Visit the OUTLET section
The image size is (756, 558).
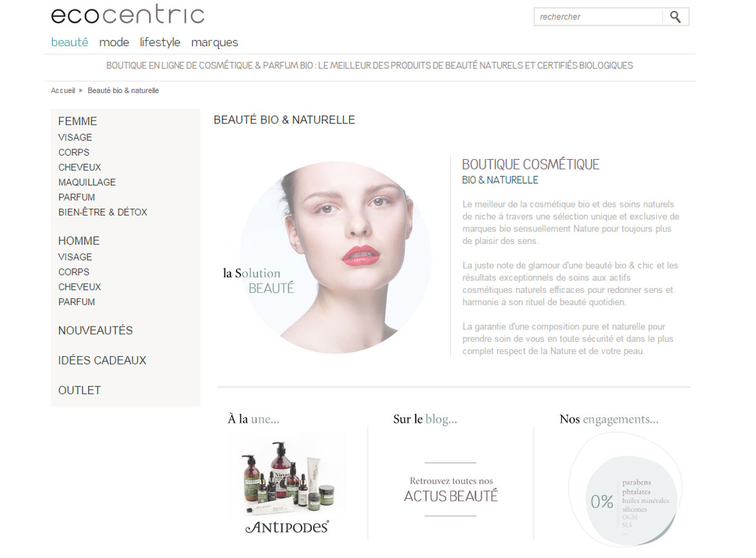80,390
